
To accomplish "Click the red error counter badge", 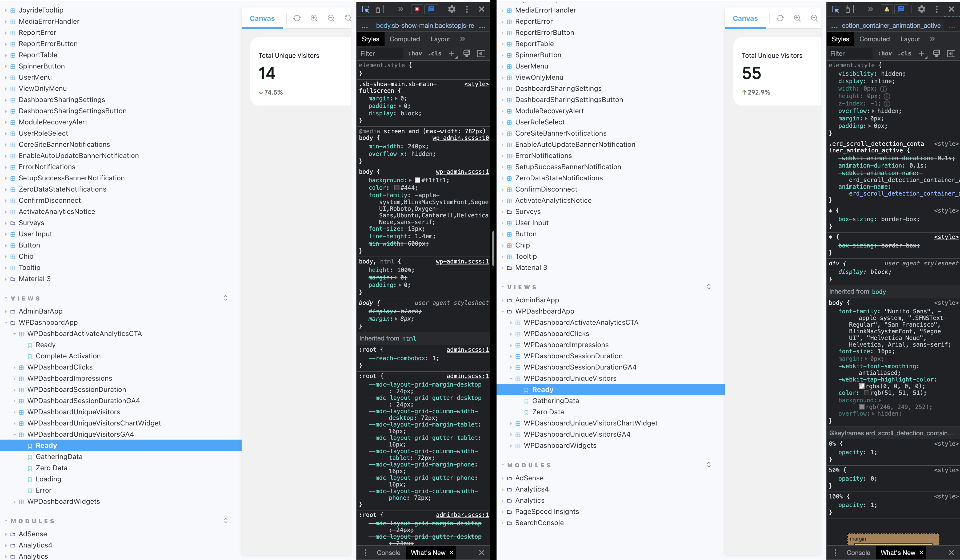I will (416, 9).
